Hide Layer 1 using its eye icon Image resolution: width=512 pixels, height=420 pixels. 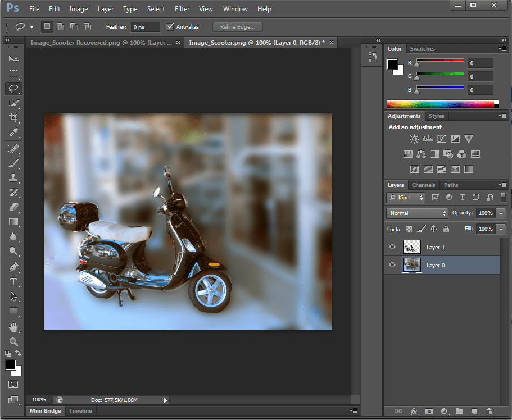click(393, 247)
